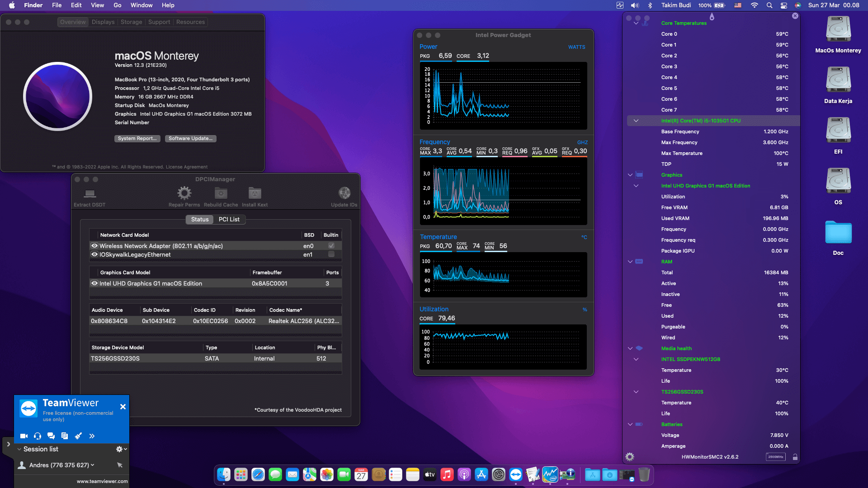Open the Displays tab in About This Mac
868x488 pixels.
[x=103, y=22]
